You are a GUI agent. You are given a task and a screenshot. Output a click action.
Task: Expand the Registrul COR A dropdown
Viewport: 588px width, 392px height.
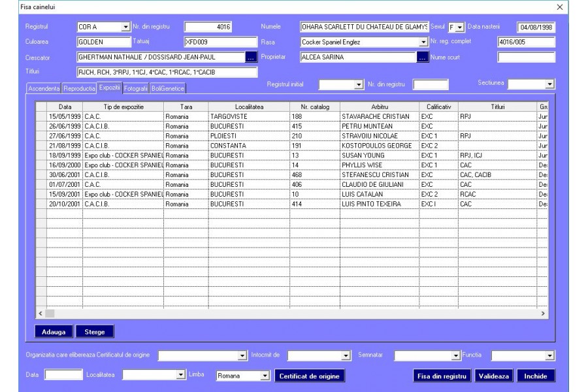coord(125,27)
